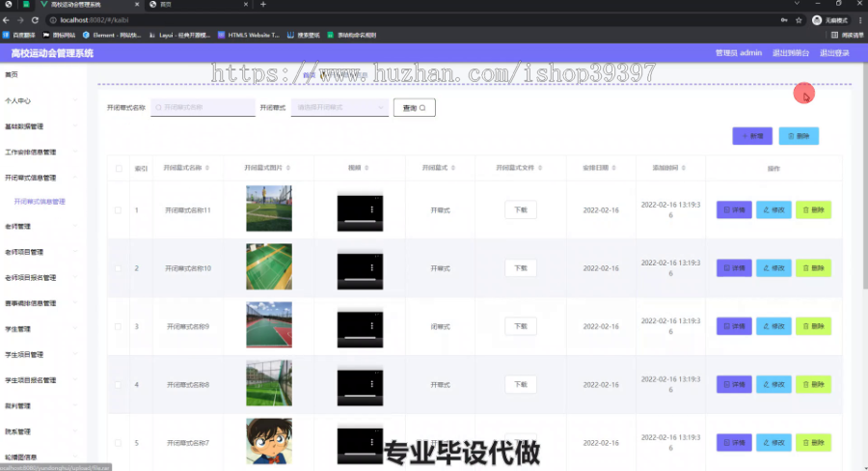The image size is (868, 471).
Task: Open the reading list at bookmarks bar end
Action: 847,35
